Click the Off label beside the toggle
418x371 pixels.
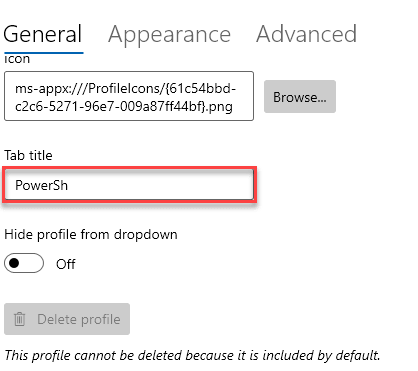click(65, 264)
